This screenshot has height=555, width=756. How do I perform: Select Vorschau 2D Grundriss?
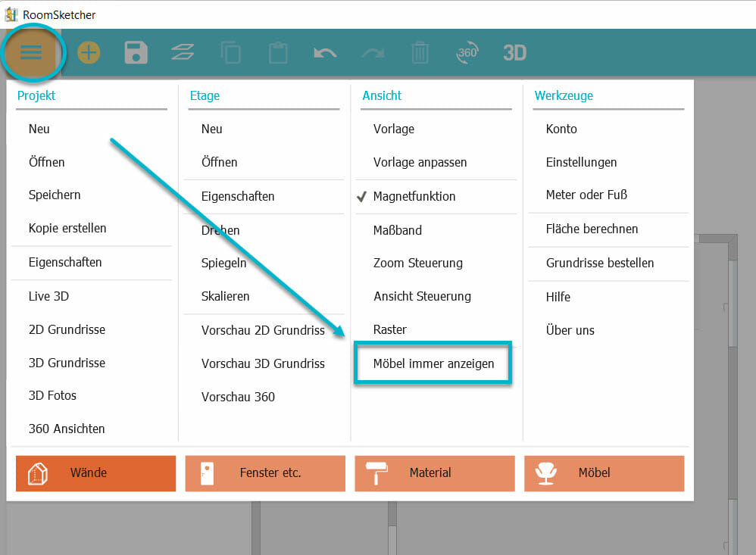(x=263, y=330)
